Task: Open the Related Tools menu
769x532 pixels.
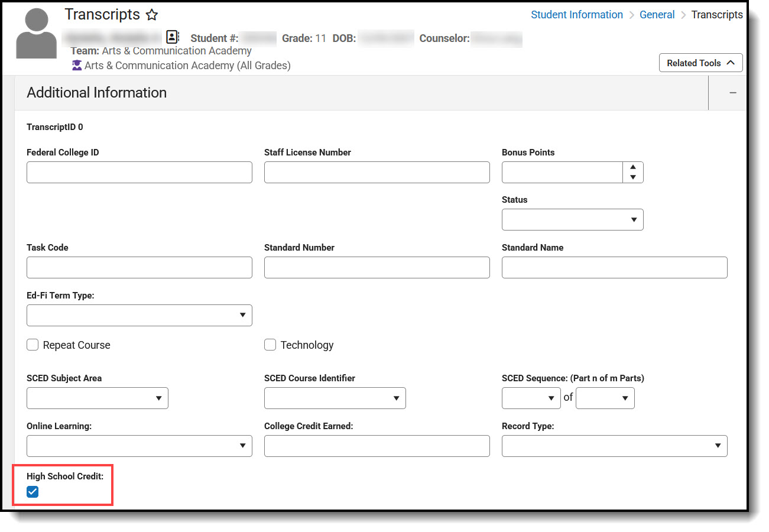Action: tap(700, 63)
